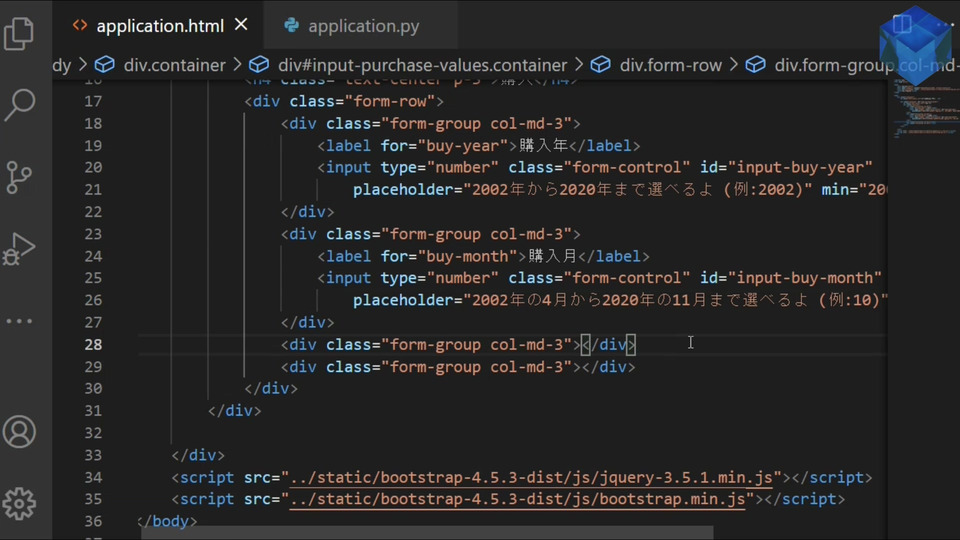Place cursor in label text 購入月
The height and width of the screenshot is (540, 960).
pos(553,256)
